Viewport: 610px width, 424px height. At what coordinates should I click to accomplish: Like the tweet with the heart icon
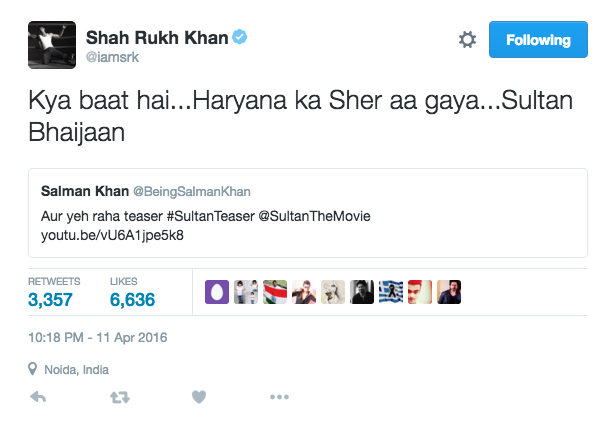(x=199, y=397)
